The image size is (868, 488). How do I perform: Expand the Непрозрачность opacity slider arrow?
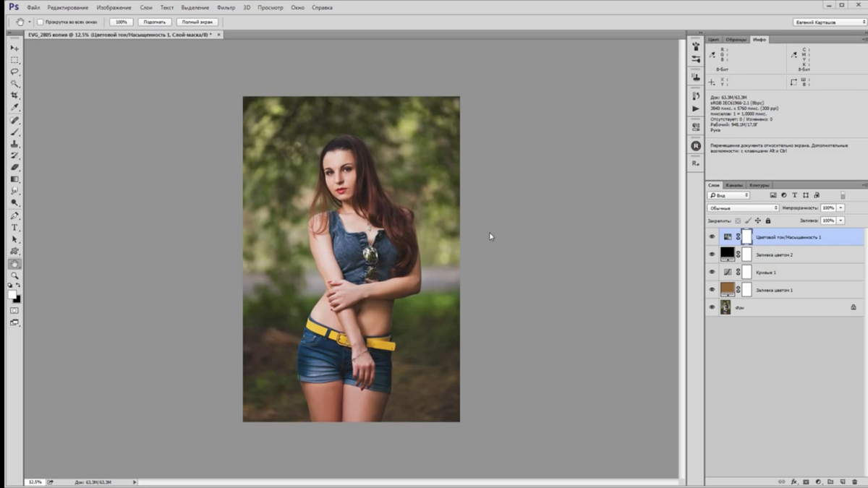(x=841, y=208)
